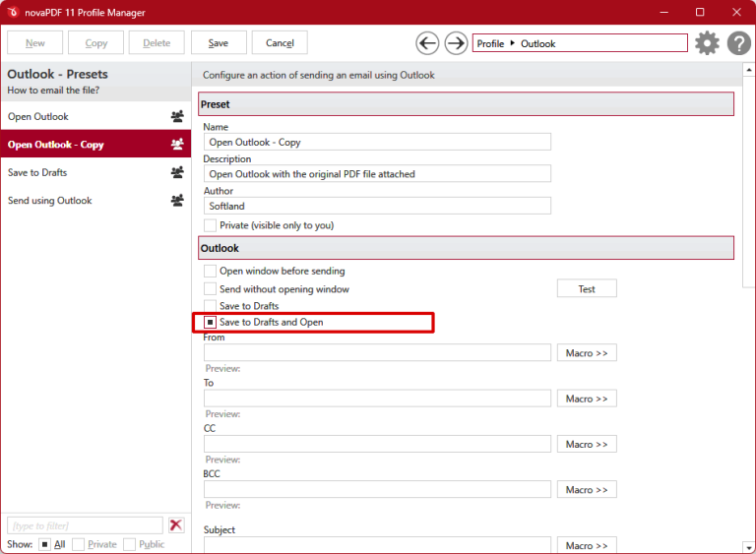This screenshot has width=756, height=554.
Task: Click the users icon beside Open Outlook
Action: pos(177,116)
